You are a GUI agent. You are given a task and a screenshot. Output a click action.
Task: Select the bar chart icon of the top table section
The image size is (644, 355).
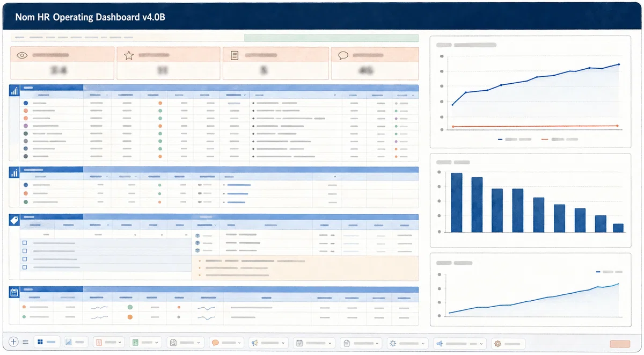[x=14, y=91]
